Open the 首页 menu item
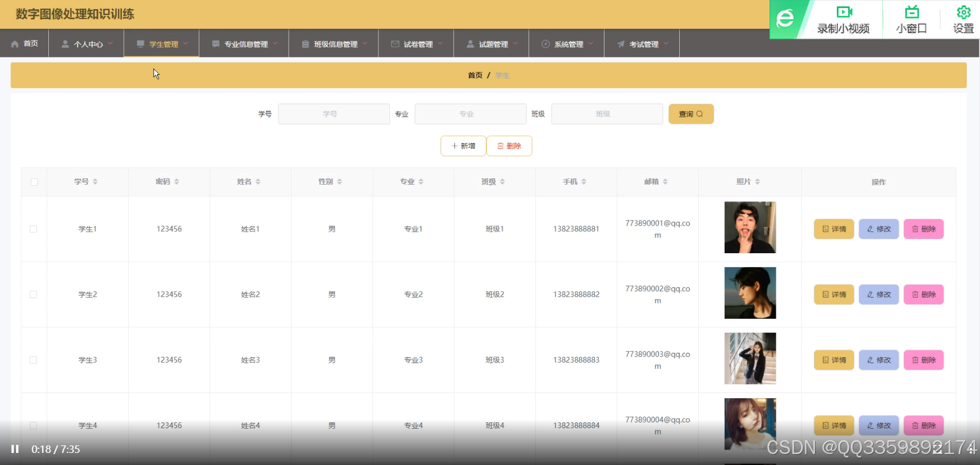 pos(24,44)
